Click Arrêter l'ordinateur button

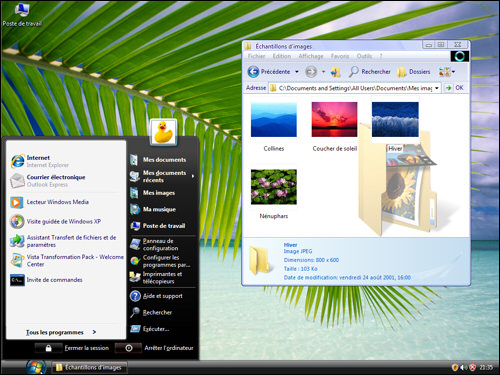click(154, 348)
